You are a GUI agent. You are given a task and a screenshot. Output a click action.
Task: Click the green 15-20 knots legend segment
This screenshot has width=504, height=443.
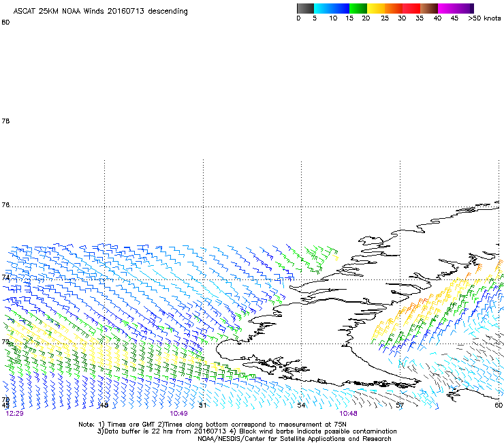(358, 8)
